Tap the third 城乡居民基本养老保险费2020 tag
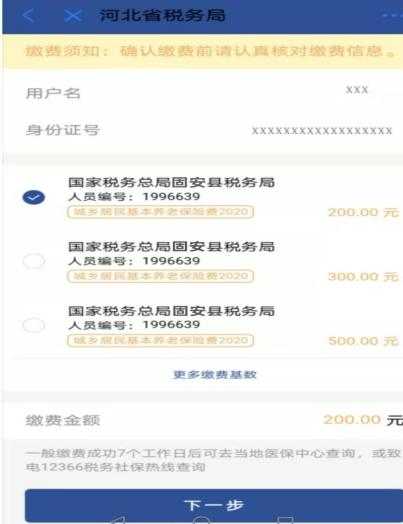Screen dimensions: 403x524 [x=160, y=340]
